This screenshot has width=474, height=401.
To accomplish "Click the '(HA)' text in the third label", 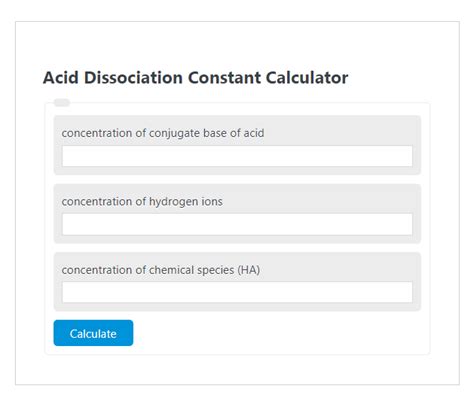I will pos(249,270).
